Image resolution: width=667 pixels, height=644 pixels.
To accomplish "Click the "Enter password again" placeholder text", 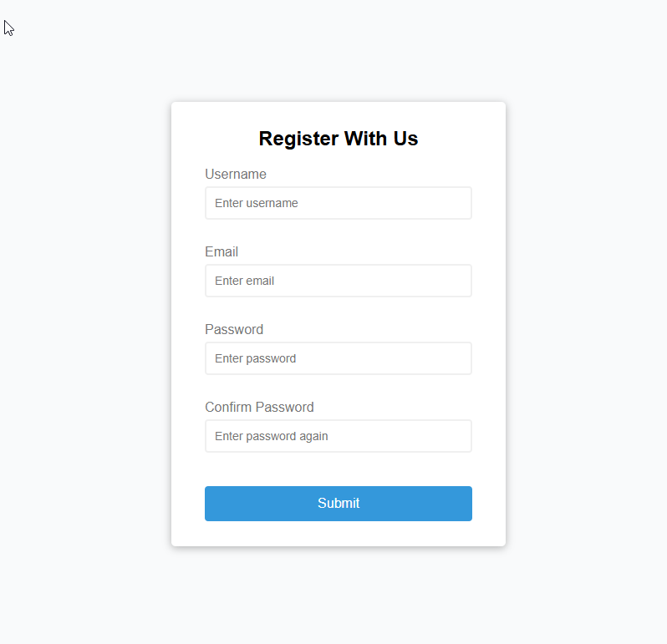I will 271,436.
